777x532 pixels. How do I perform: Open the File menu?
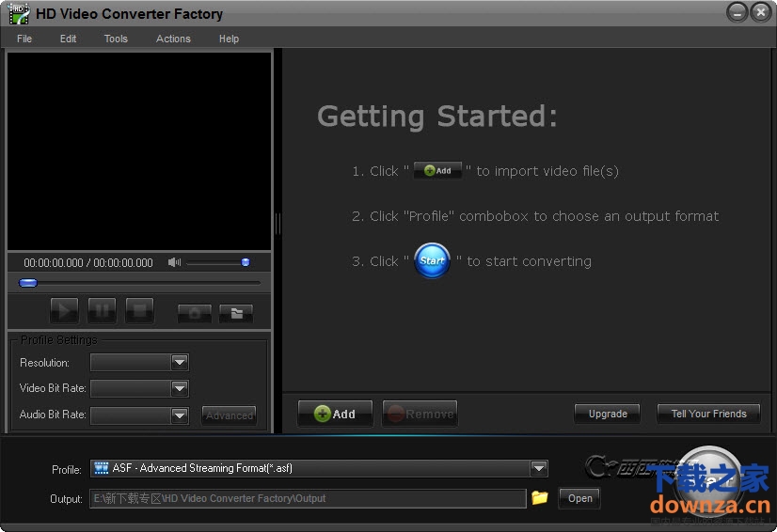pyautogui.click(x=24, y=39)
